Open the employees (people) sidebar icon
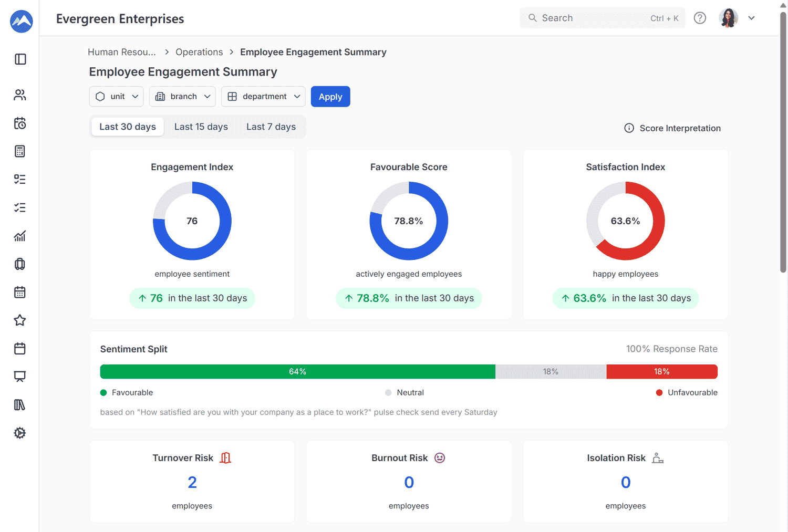Screen dimensions: 788x532 click(x=20, y=95)
